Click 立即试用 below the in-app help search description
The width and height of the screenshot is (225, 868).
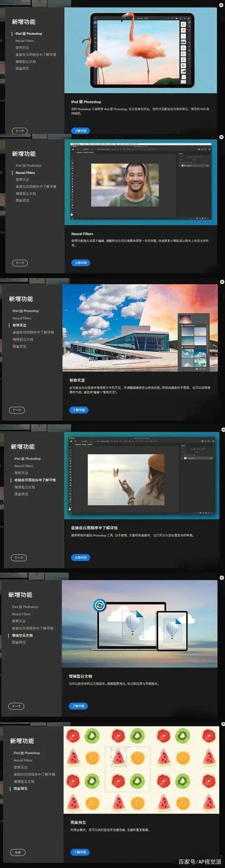click(x=81, y=558)
